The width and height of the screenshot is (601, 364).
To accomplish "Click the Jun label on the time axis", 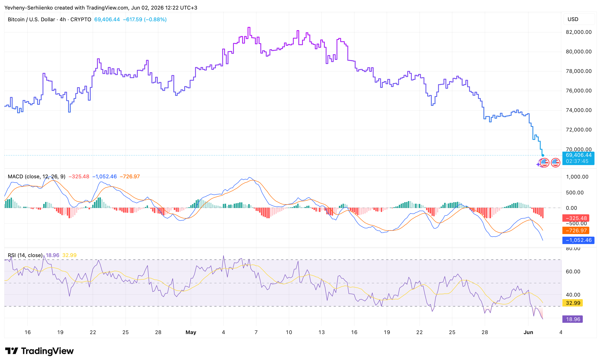I will 528,332.
